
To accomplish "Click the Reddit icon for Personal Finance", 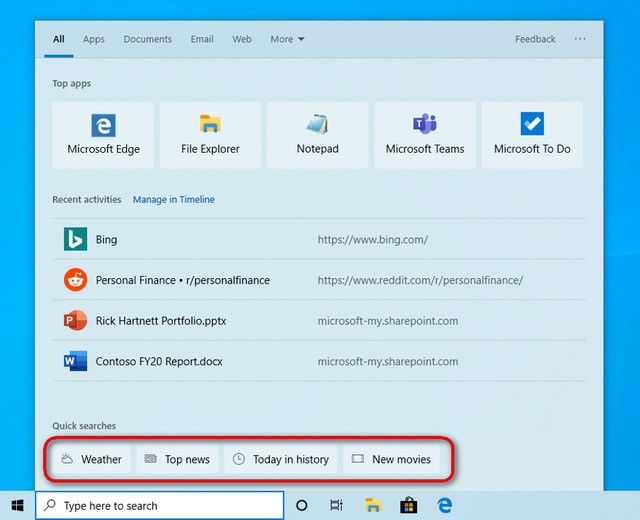I will (76, 280).
